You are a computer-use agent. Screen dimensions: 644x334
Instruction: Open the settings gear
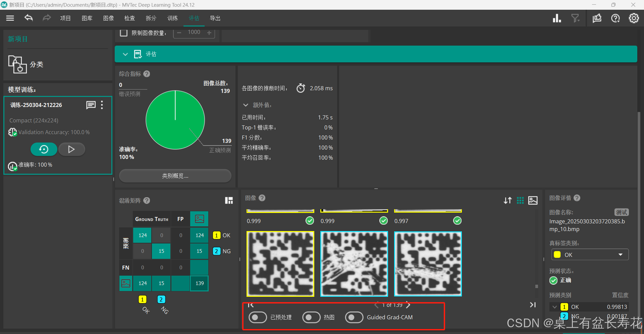point(634,18)
